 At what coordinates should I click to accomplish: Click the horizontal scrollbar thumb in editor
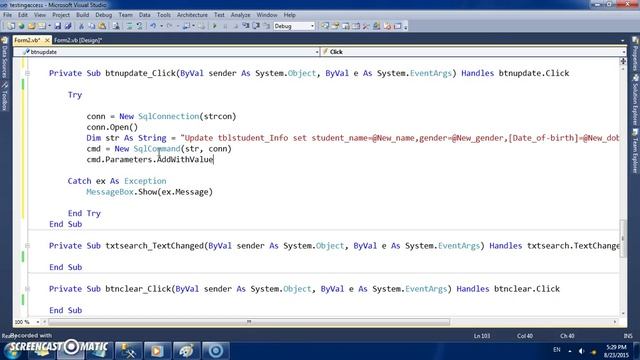click(x=249, y=322)
